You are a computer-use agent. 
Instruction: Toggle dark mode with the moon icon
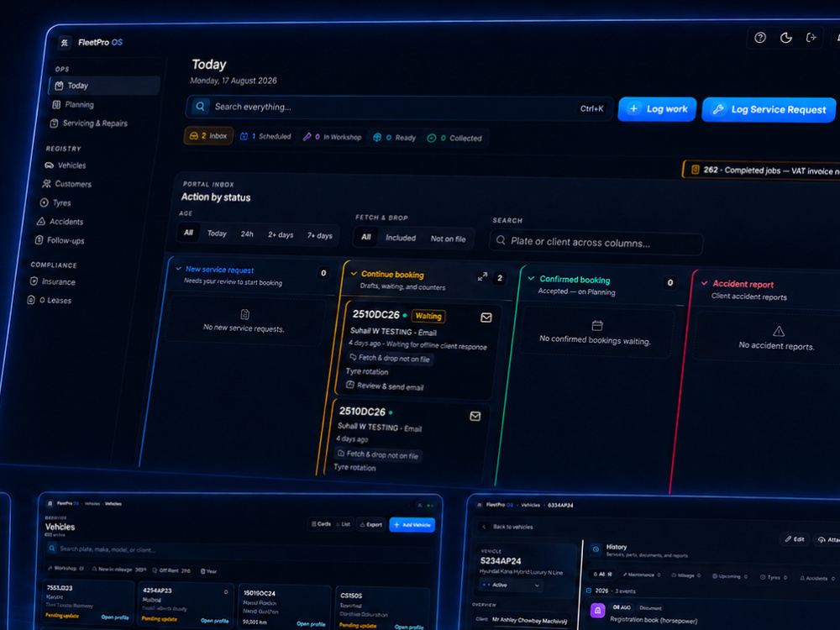click(786, 38)
